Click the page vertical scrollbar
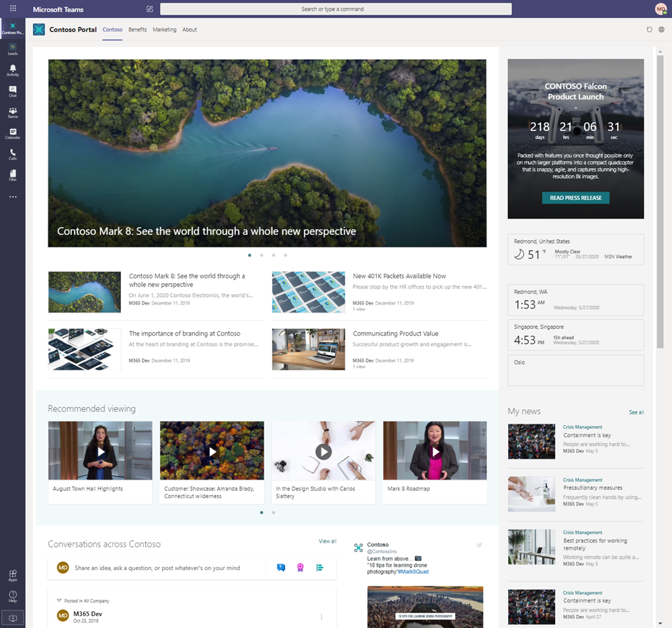Image resolution: width=672 pixels, height=628 pixels. point(660,202)
